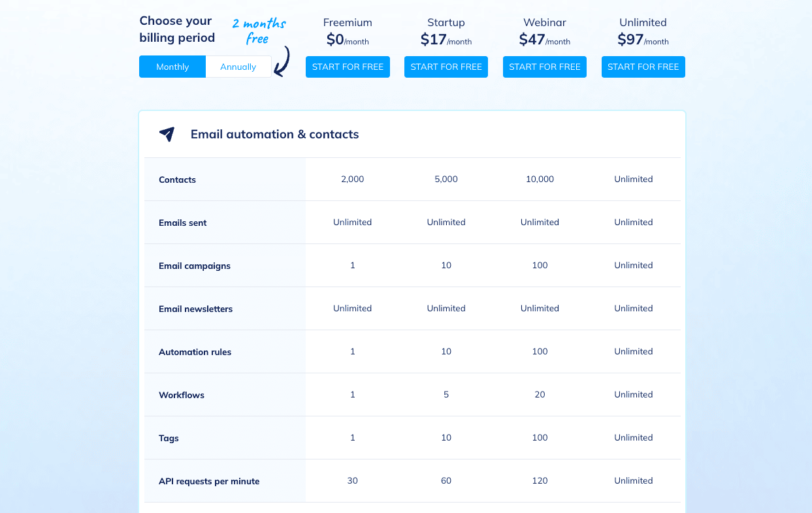Start for free on the Unlimited plan
Image resolution: width=812 pixels, height=513 pixels.
tap(643, 67)
